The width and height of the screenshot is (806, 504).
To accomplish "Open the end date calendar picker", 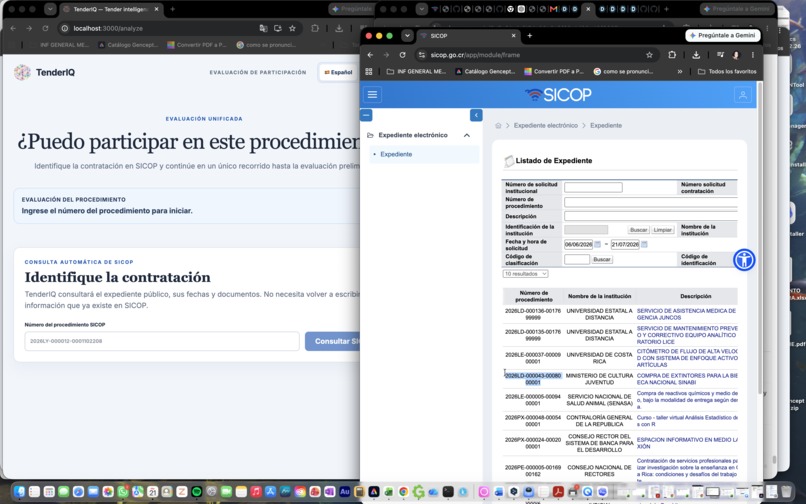I will tap(644, 244).
